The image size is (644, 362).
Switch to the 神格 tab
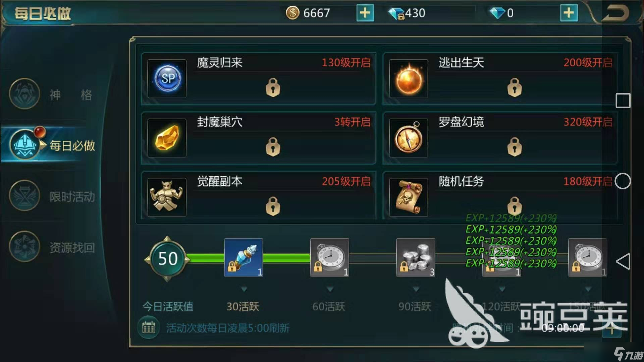tap(52, 94)
